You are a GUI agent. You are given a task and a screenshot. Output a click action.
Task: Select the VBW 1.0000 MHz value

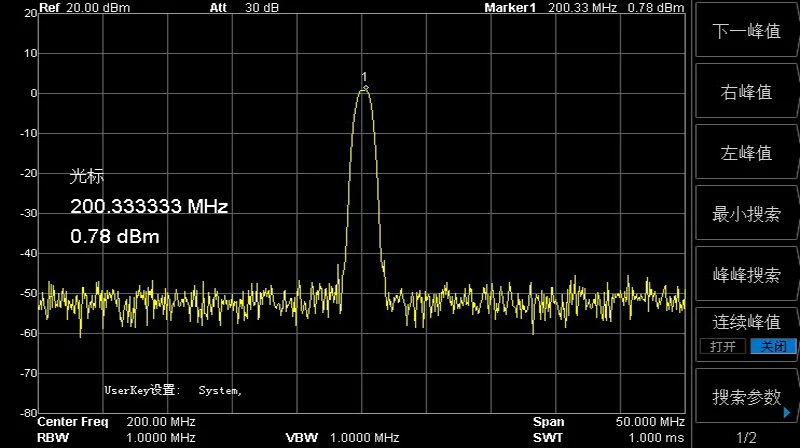364,438
